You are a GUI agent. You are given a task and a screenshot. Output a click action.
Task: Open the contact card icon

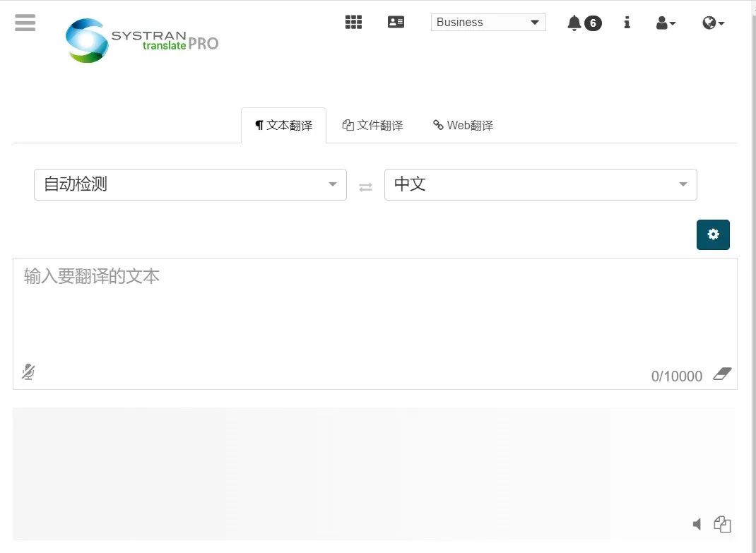coord(396,22)
